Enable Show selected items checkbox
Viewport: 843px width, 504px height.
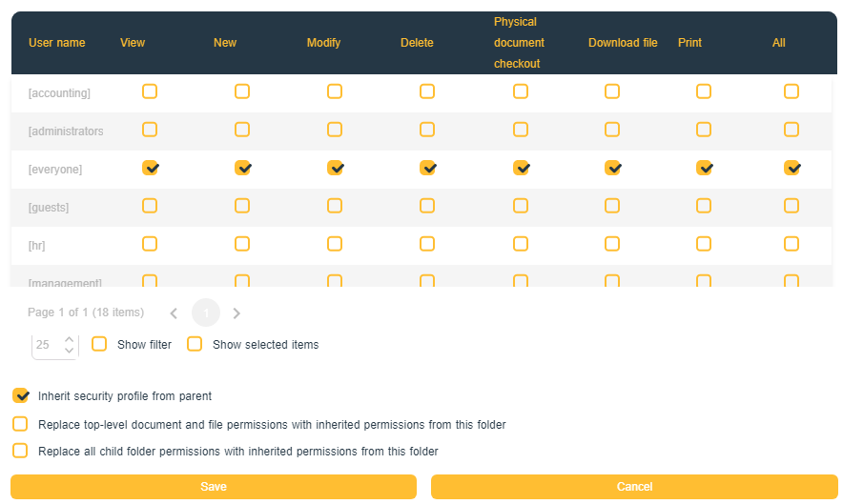click(195, 344)
